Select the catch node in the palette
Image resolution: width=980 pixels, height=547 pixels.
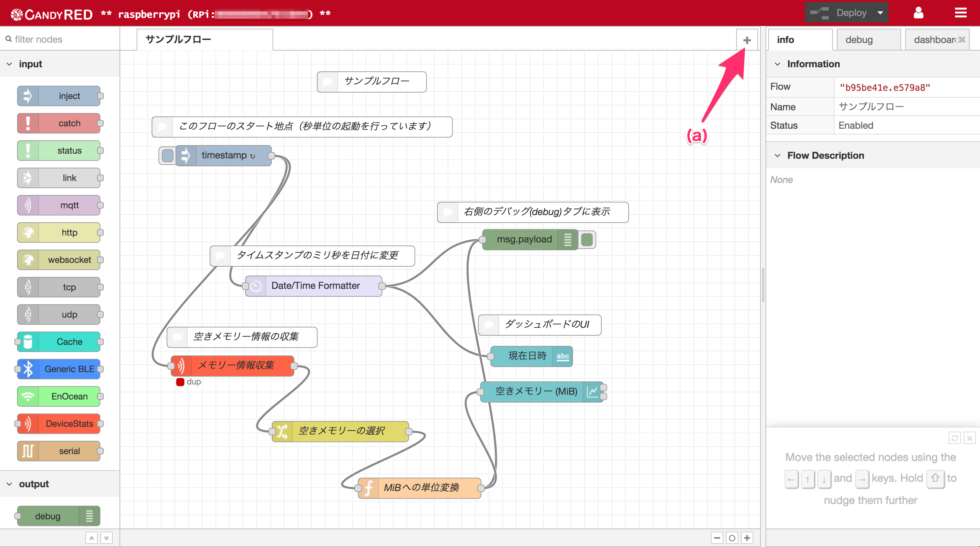click(x=59, y=123)
